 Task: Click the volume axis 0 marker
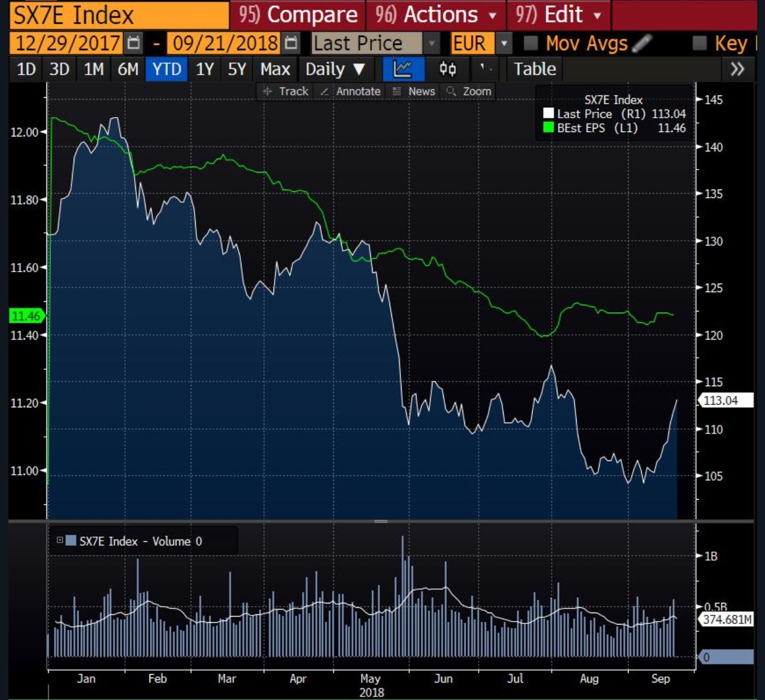[x=726, y=657]
